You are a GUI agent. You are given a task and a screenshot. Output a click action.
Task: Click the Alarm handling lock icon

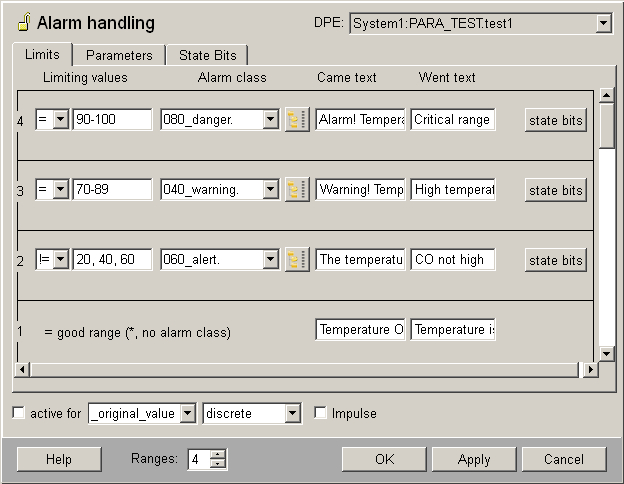pos(24,22)
